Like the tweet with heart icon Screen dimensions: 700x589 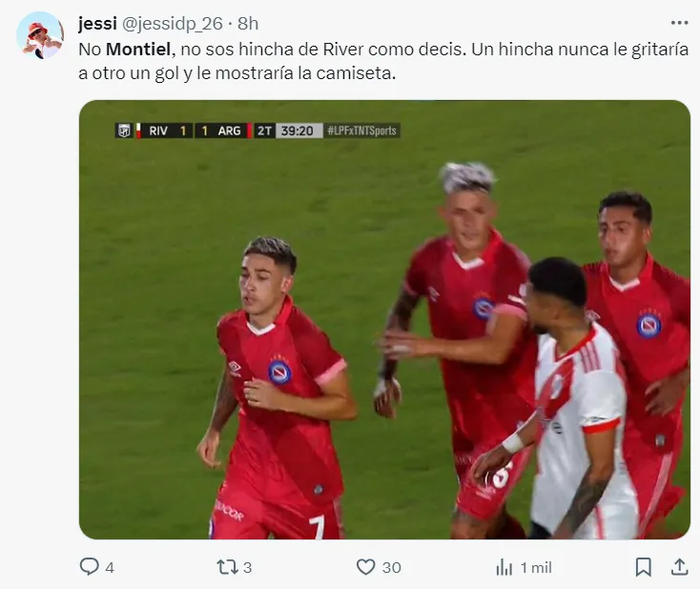[x=365, y=567]
